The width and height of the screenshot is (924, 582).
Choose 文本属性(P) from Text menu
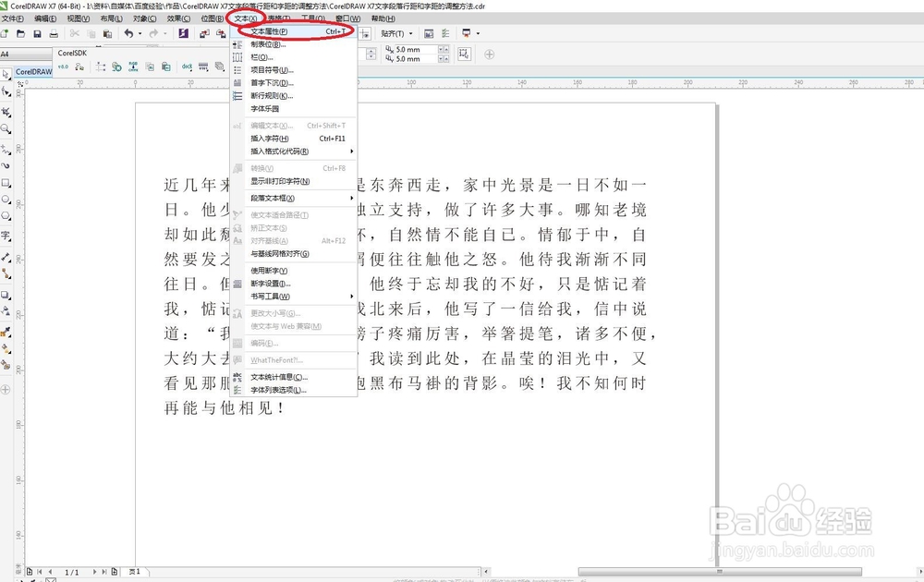tap(295, 31)
